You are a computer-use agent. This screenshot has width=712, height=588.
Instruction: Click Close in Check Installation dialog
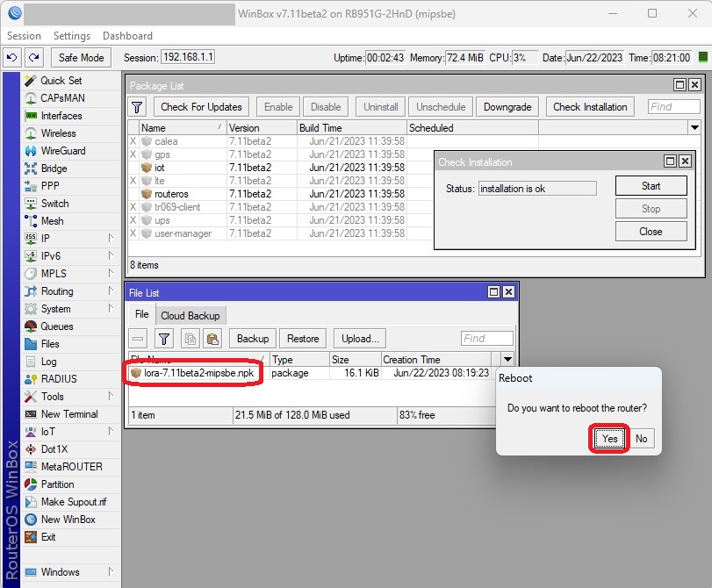(651, 232)
